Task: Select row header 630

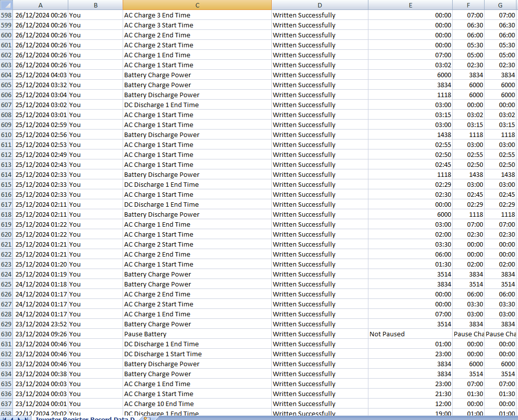Action: (x=6, y=334)
